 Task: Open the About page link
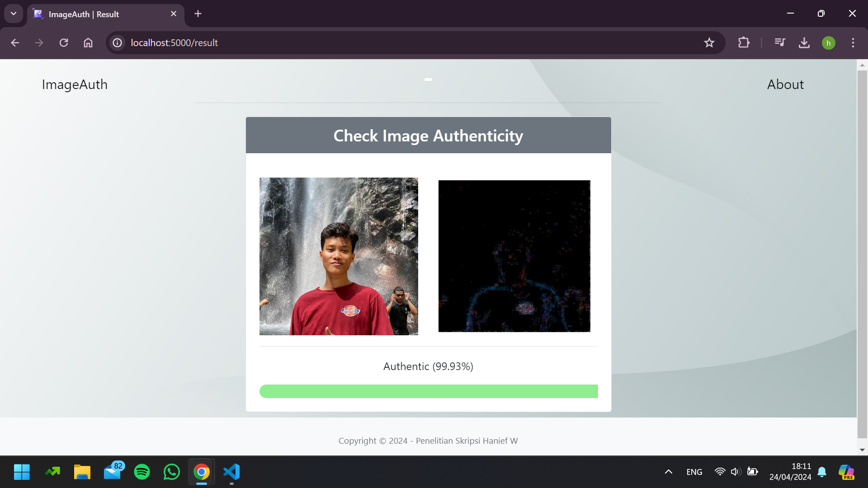(x=785, y=84)
